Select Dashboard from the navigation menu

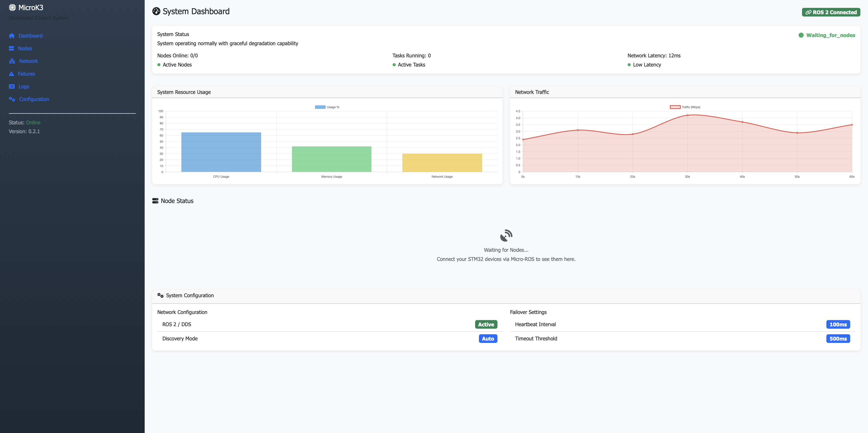[x=30, y=36]
